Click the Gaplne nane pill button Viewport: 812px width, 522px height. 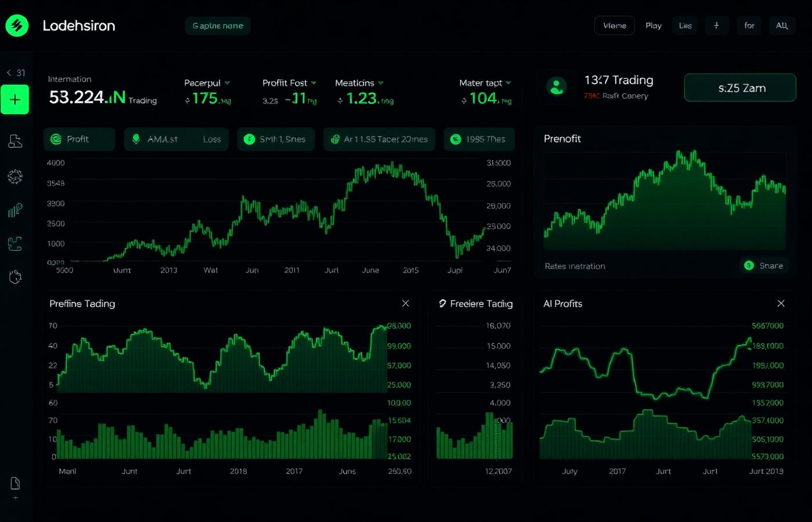click(x=218, y=26)
